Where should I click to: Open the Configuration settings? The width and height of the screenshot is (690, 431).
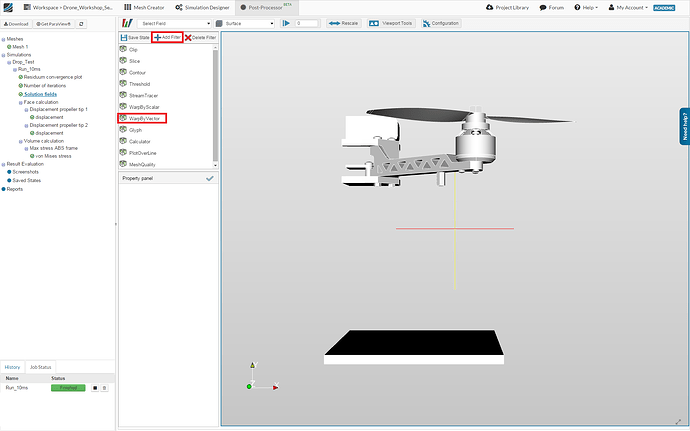point(440,22)
